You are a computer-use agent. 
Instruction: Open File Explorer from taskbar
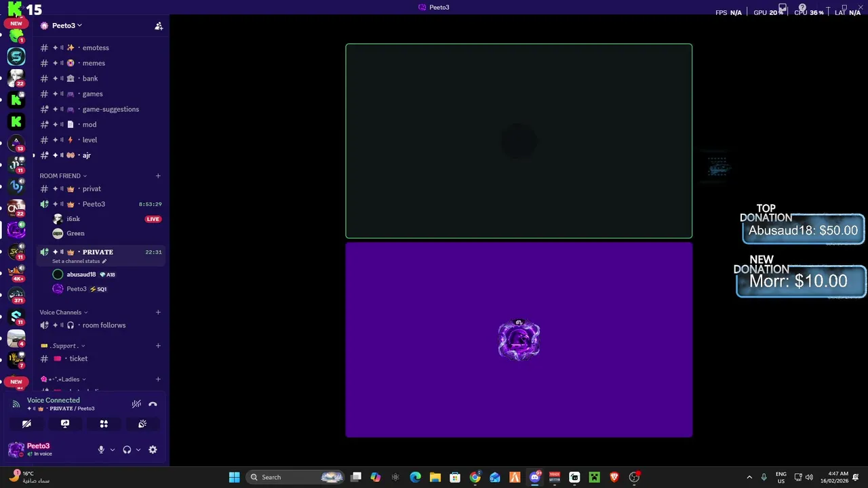pos(435,477)
